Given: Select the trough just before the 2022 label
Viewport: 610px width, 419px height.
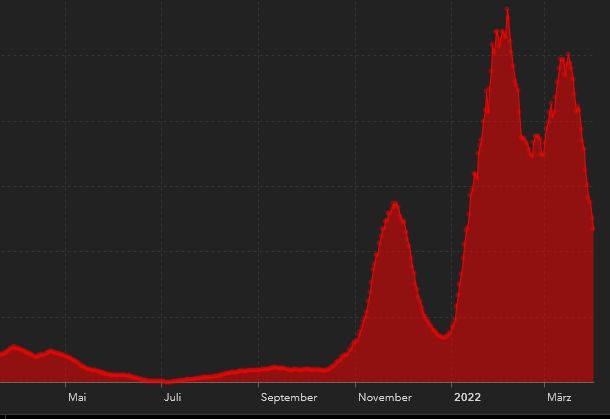Looking at the screenshot, I should click(443, 337).
